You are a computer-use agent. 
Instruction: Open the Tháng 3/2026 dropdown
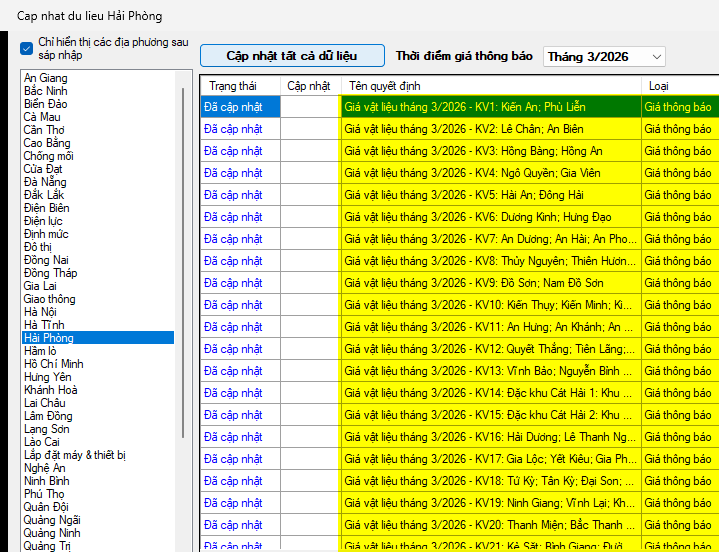click(603, 57)
